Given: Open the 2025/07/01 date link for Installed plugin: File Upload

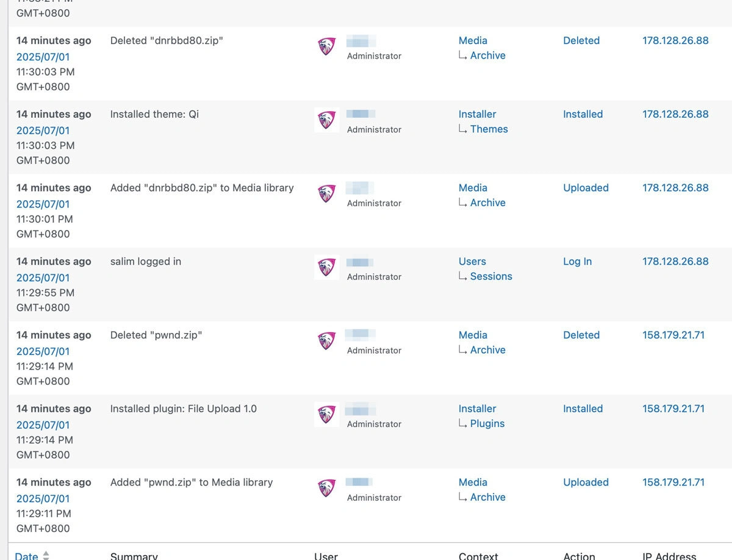Looking at the screenshot, I should (43, 425).
